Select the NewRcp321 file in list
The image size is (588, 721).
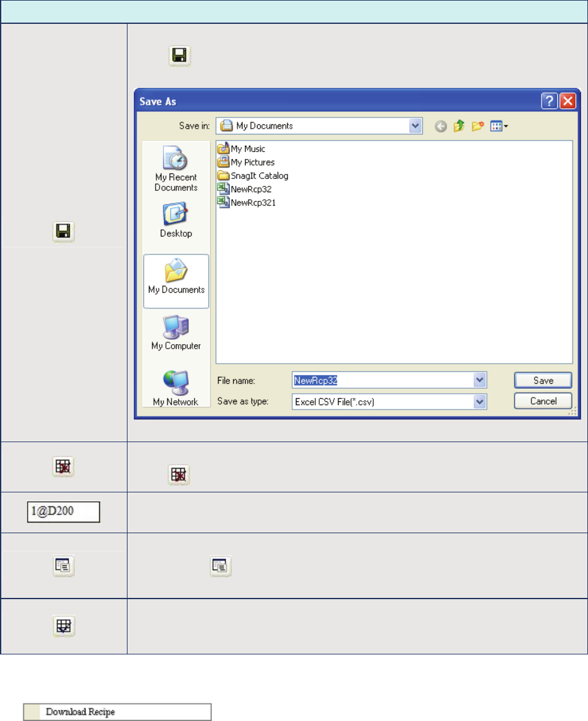tap(247, 202)
